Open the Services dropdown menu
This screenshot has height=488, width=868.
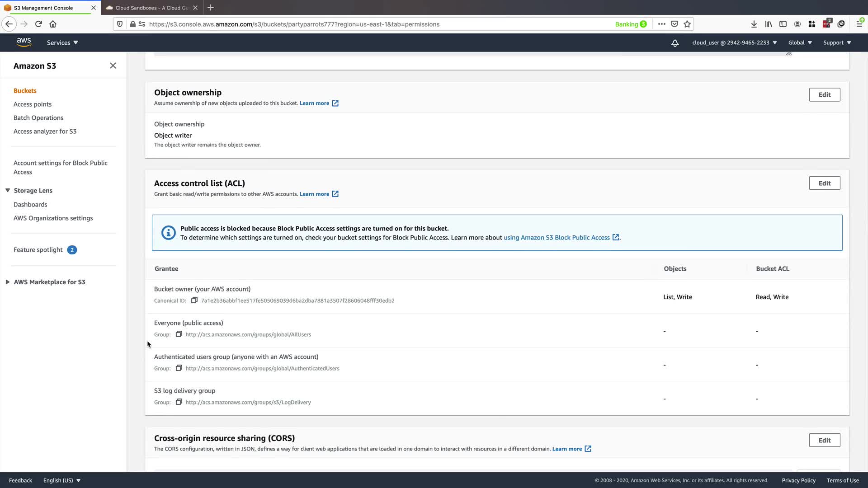[62, 43]
